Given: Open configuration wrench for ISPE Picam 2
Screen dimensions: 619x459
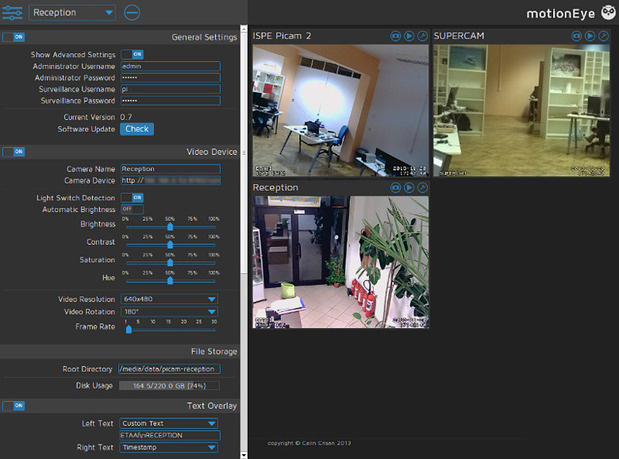Looking at the screenshot, I should click(x=422, y=36).
